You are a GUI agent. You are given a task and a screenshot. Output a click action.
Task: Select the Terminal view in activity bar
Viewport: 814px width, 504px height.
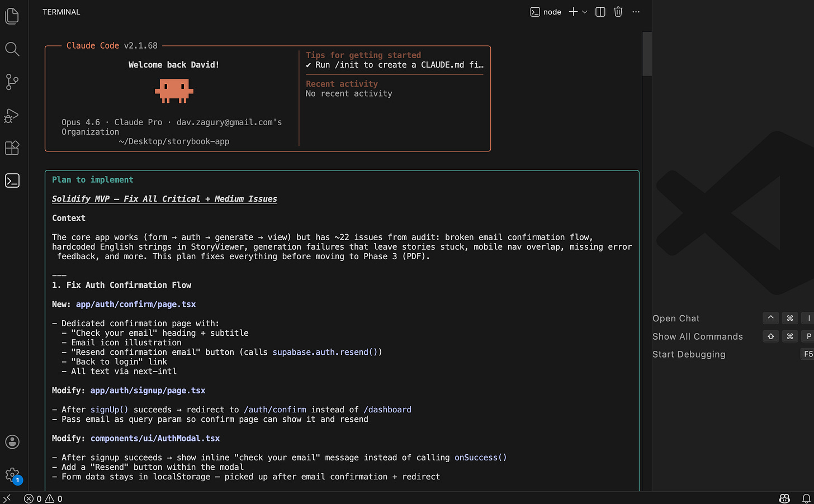click(x=12, y=180)
